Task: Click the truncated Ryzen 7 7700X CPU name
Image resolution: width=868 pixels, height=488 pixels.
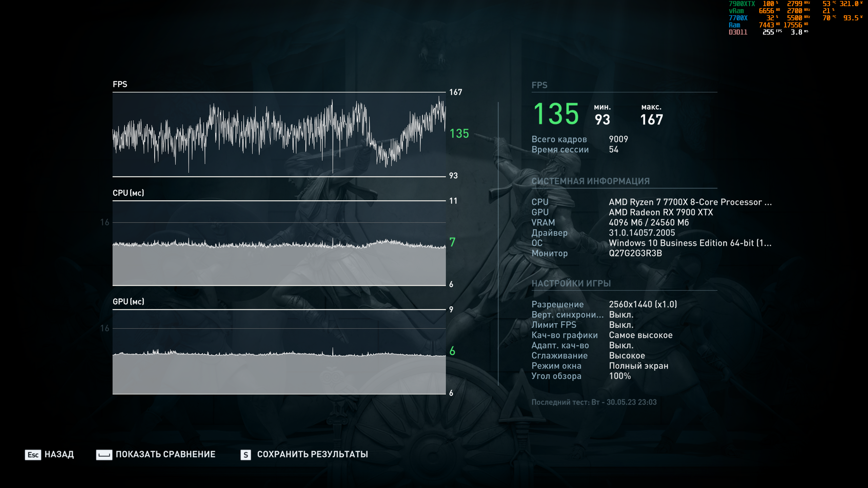Action: (x=690, y=202)
